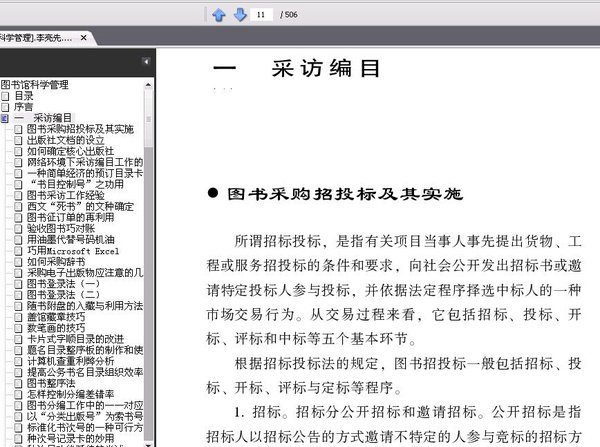Image resolution: width=600 pixels, height=447 pixels.
Task: Open bookmark 图书分编工作中的一一对应
Action: (85, 405)
